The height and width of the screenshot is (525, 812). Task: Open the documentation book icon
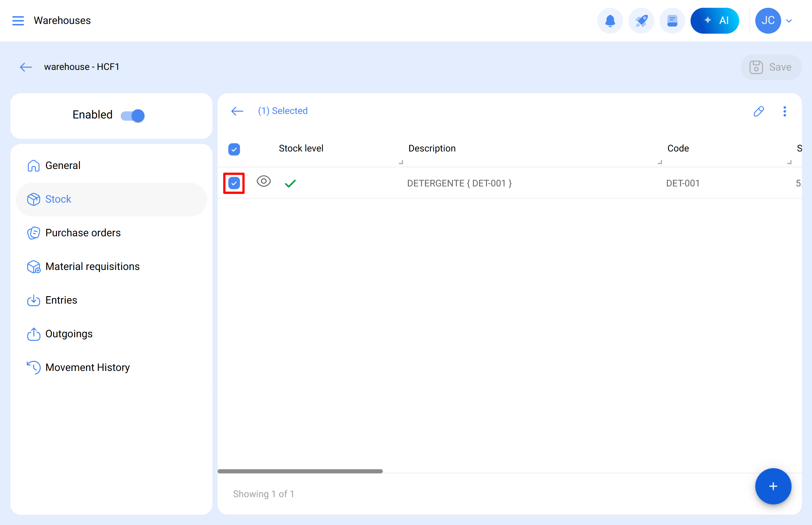[672, 21]
